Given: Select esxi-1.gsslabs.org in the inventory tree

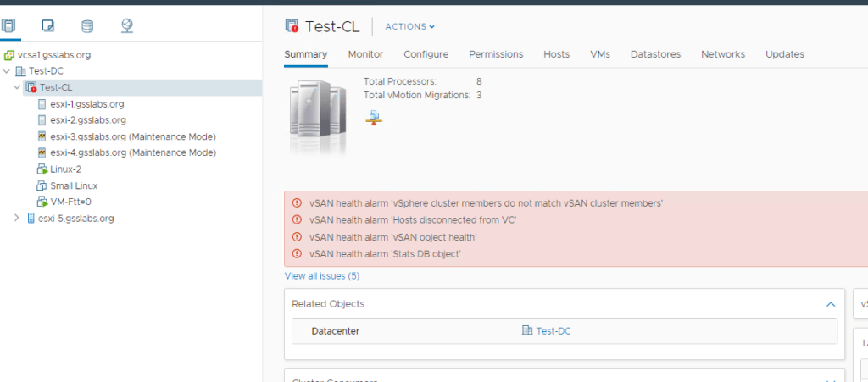Looking at the screenshot, I should click(87, 104).
